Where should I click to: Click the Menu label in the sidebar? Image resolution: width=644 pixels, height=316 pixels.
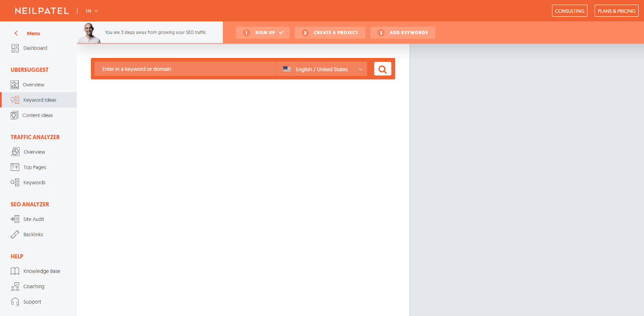click(33, 33)
